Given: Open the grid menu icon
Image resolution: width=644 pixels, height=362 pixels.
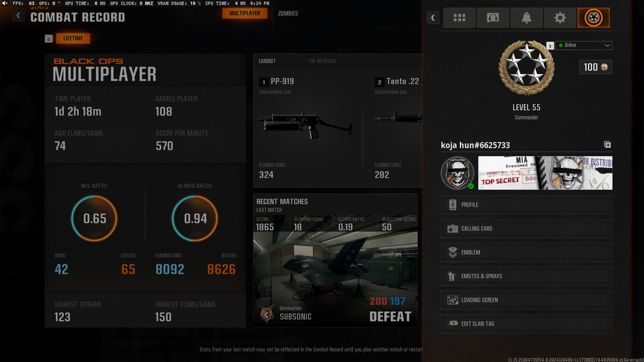Looking at the screenshot, I should (x=459, y=18).
